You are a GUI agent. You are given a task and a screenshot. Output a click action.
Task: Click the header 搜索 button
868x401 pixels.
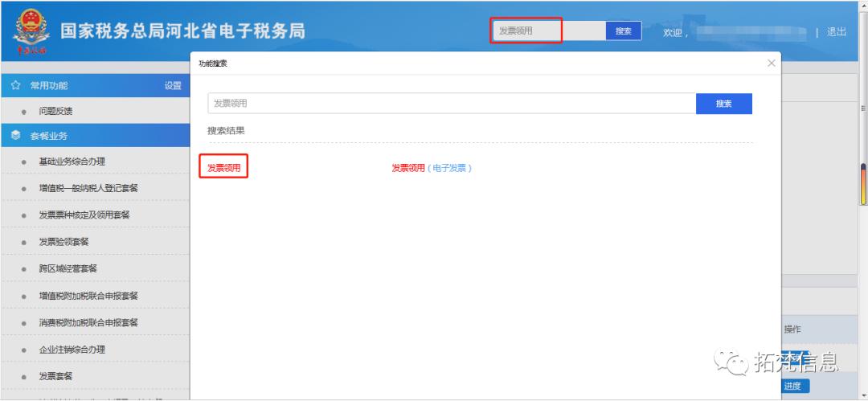point(624,31)
